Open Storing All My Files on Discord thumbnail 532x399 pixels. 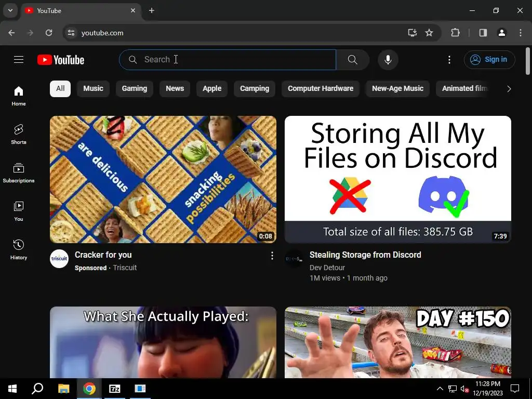point(398,179)
